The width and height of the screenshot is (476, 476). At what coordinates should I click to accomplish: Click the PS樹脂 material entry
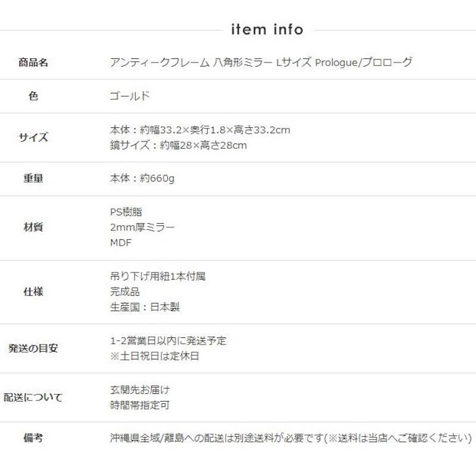point(126,212)
